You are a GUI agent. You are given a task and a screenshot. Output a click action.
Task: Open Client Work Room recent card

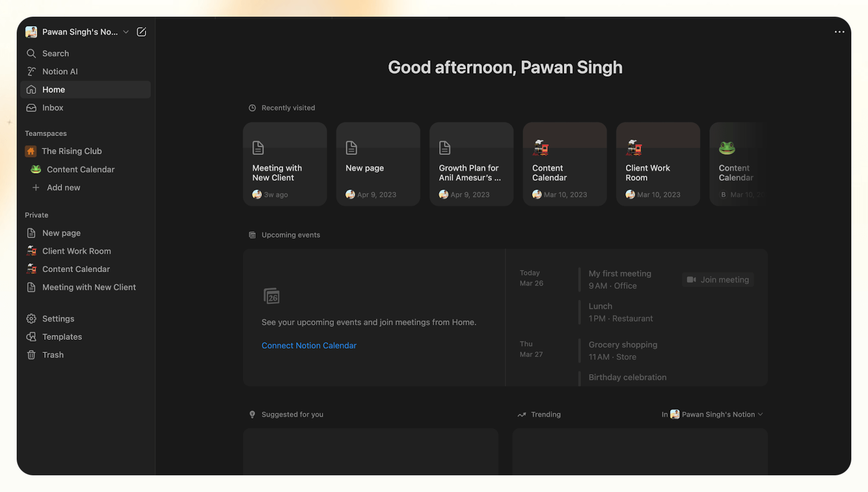(x=658, y=164)
